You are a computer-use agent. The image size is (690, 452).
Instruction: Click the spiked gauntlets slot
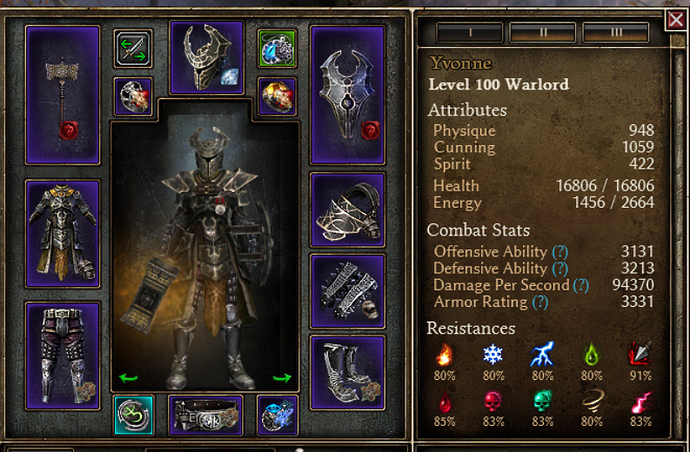click(347, 291)
